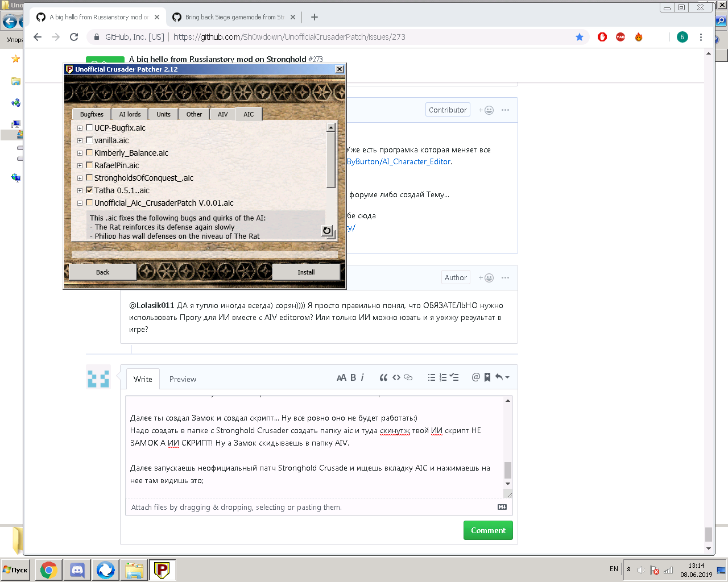
Task: Tick the RafaelPin.aic checkbox
Action: point(89,165)
